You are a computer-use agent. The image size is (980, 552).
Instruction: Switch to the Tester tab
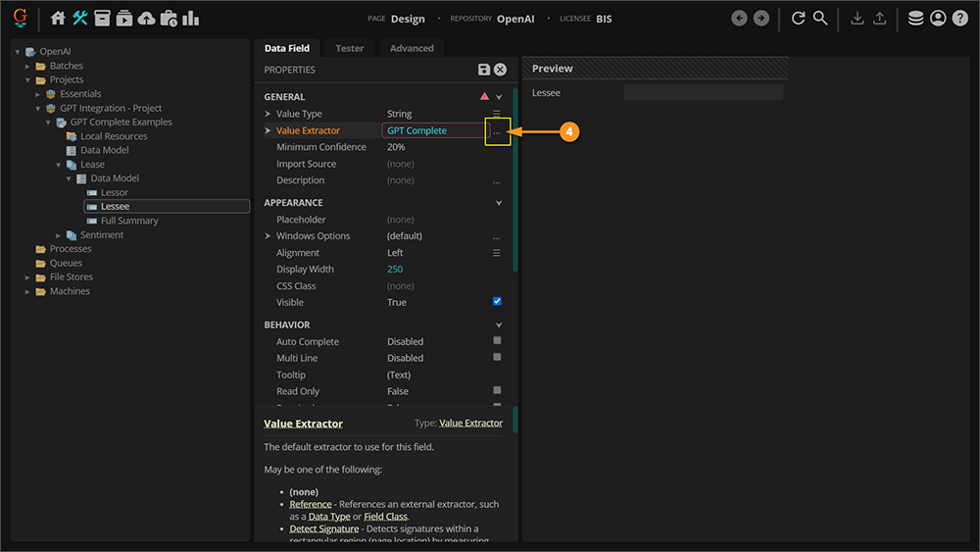point(349,48)
